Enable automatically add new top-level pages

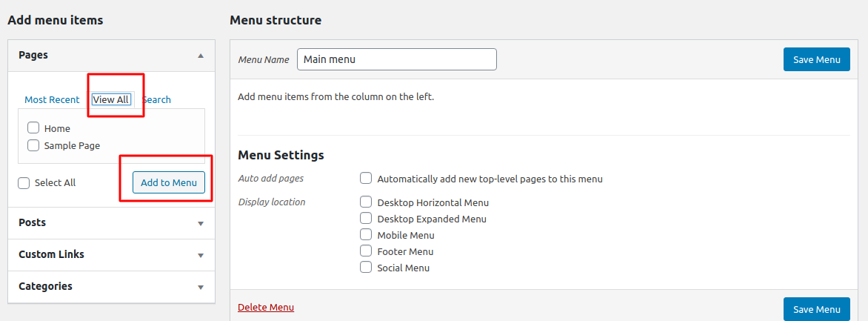coord(366,179)
